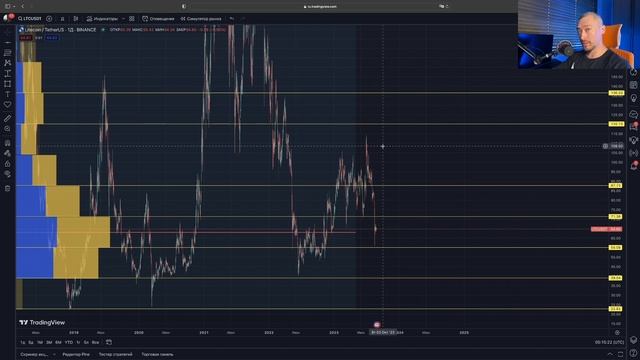Open private chats icon with red badge
Screen dimensions: 640x360
click(633, 127)
